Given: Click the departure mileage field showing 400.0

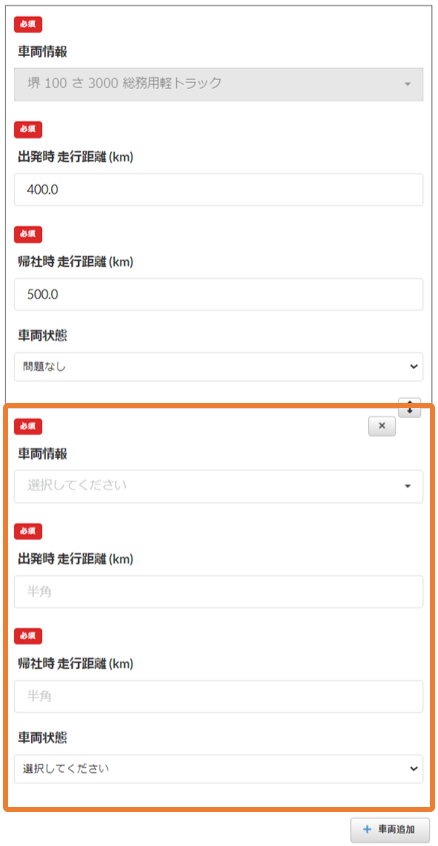Looking at the screenshot, I should tap(218, 189).
